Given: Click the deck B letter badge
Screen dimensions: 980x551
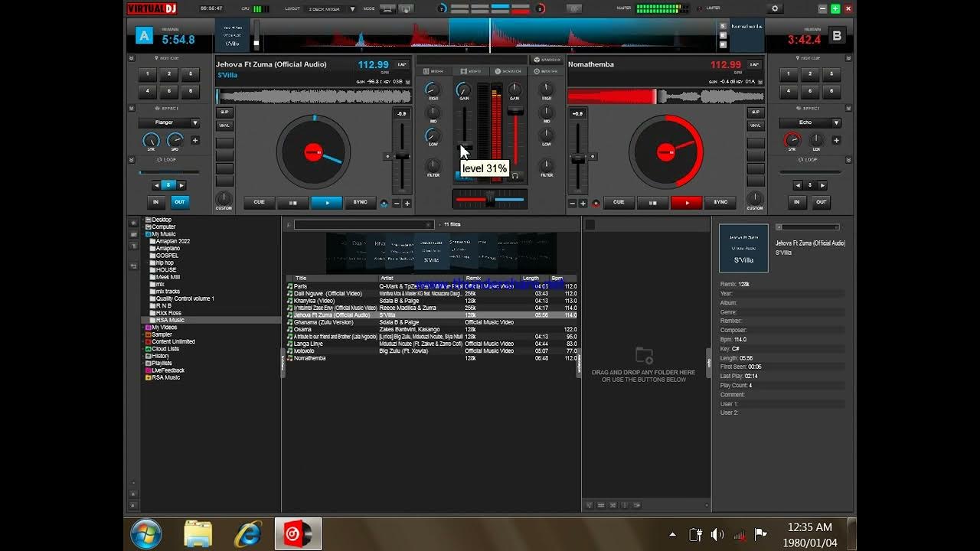Looking at the screenshot, I should [837, 36].
